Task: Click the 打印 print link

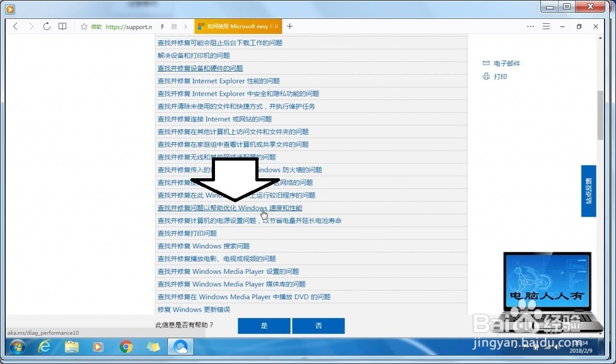Action: click(x=500, y=76)
